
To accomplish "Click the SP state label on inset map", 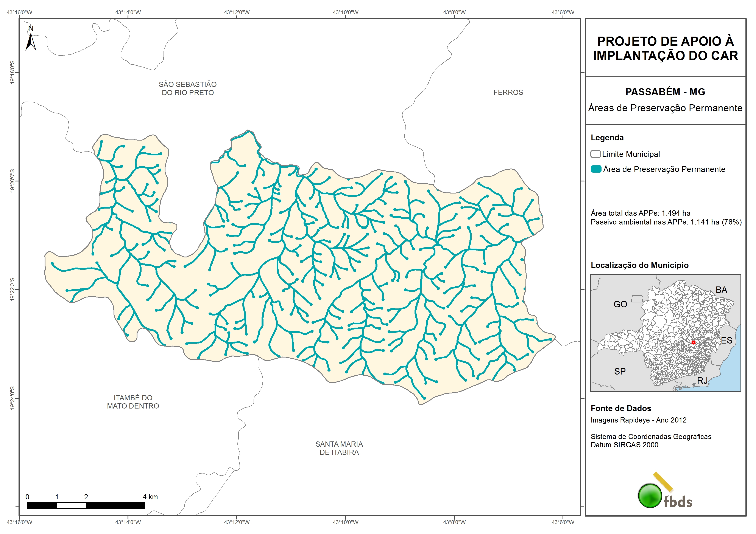I will pyautogui.click(x=620, y=371).
